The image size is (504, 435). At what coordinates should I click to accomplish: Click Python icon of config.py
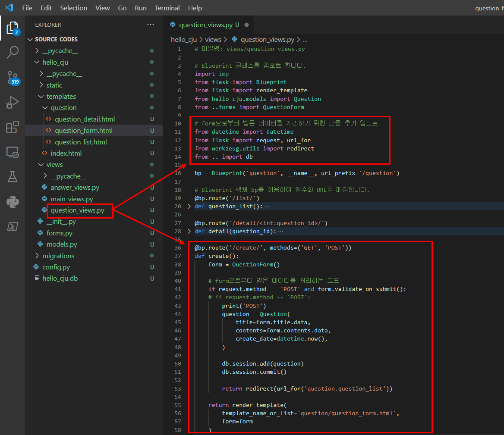coord(36,267)
